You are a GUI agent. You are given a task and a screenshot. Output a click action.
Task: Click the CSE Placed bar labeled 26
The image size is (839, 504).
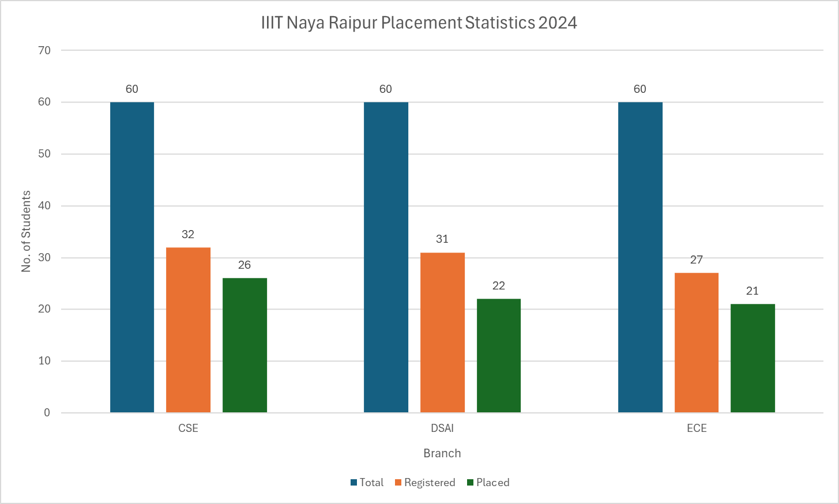(x=244, y=345)
